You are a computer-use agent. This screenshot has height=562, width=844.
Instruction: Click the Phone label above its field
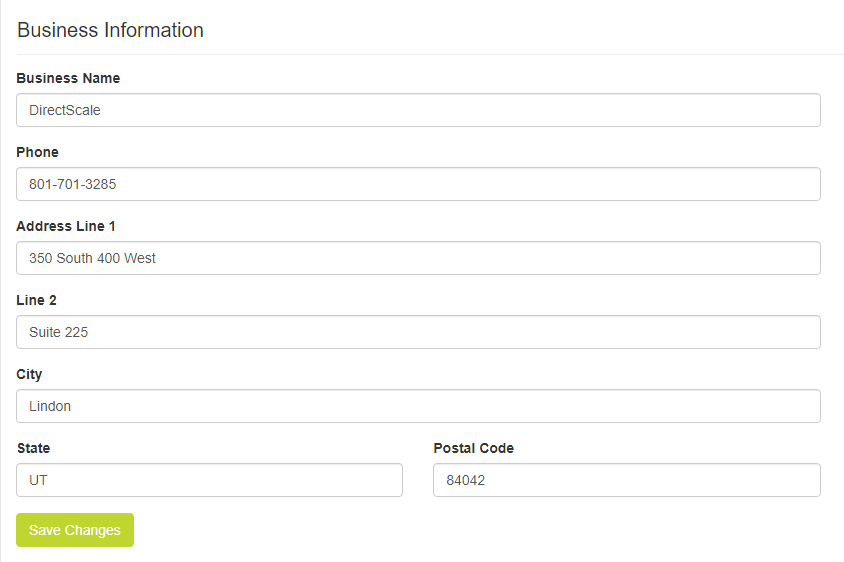[37, 152]
